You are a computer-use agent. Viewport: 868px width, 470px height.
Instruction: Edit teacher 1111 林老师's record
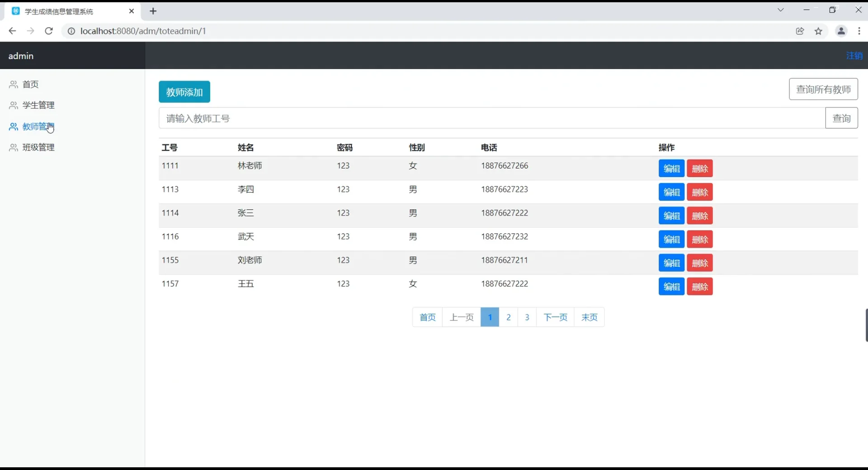coord(671,168)
